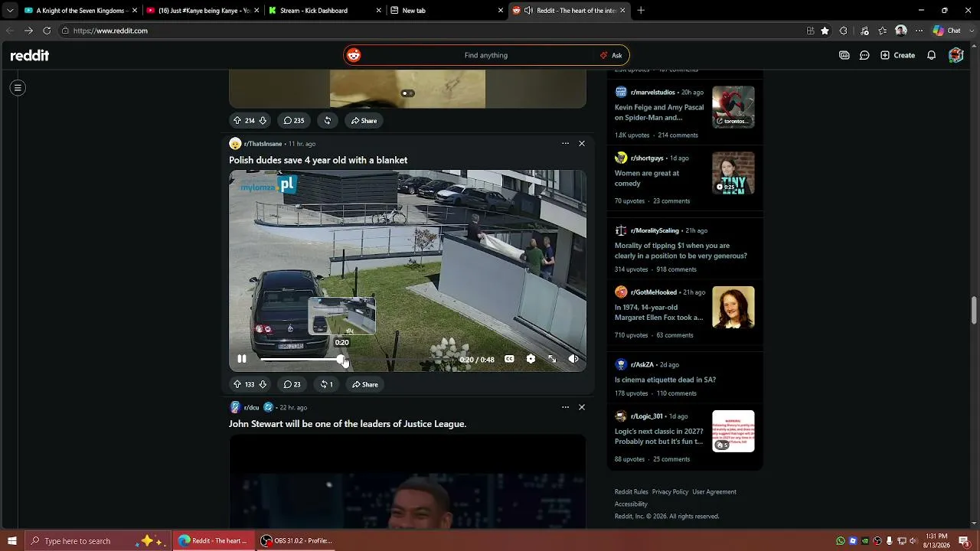Open Copilot Chat in the browser toolbar
Screen dimensions: 980x551
click(x=947, y=31)
